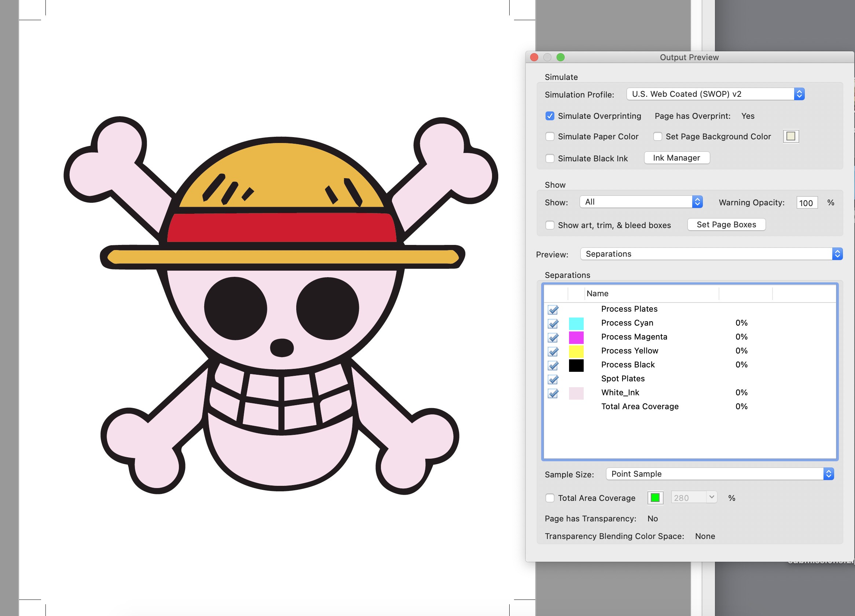Viewport: 855px width, 616px height.
Task: Open the Show All dropdown
Action: [641, 202]
